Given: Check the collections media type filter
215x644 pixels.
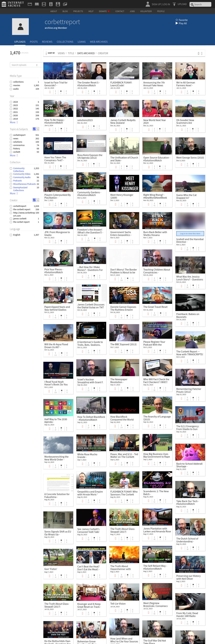Looking at the screenshot, I should (x=11, y=82).
